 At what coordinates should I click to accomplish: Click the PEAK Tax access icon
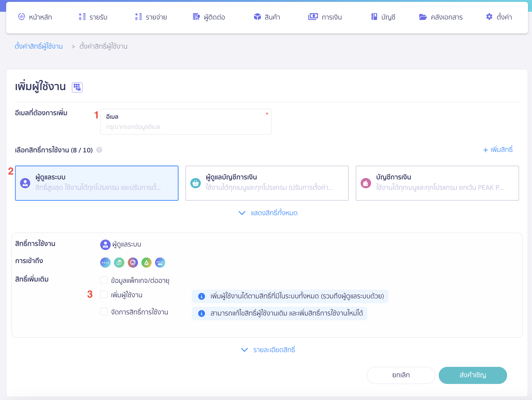(x=160, y=263)
